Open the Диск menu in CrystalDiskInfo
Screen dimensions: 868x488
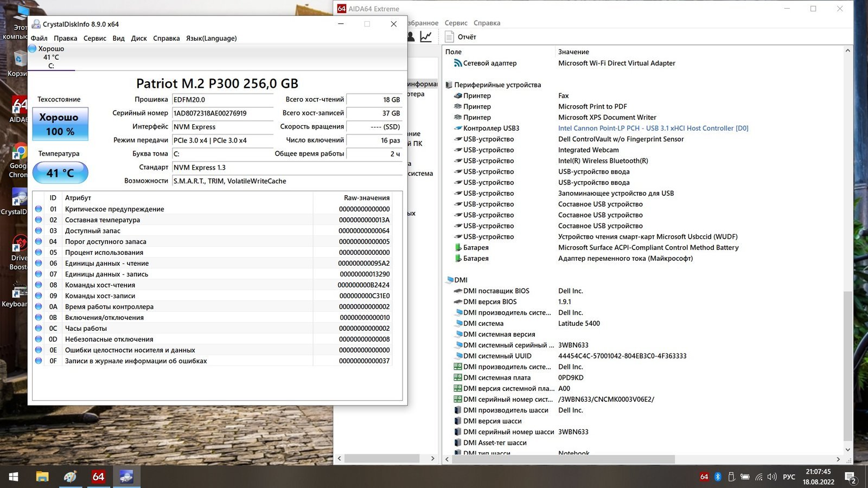[139, 38]
